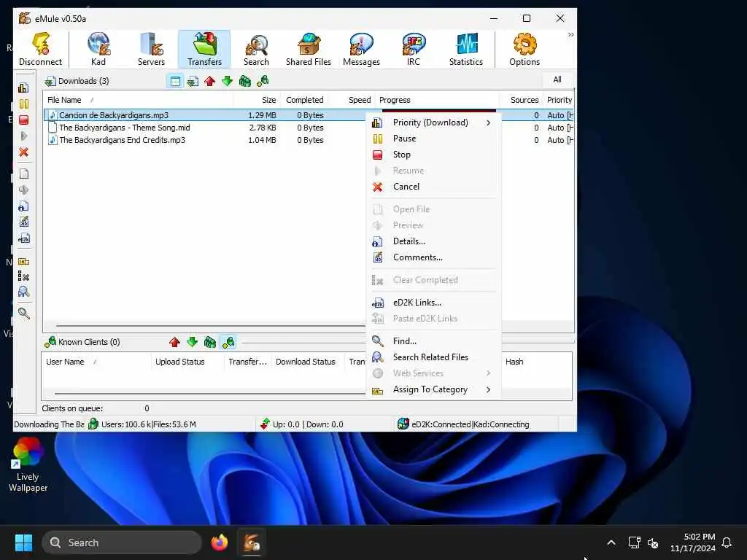Screen dimensions: 747x560
Task: Sort clients by Upload Status column
Action: pos(187,362)
